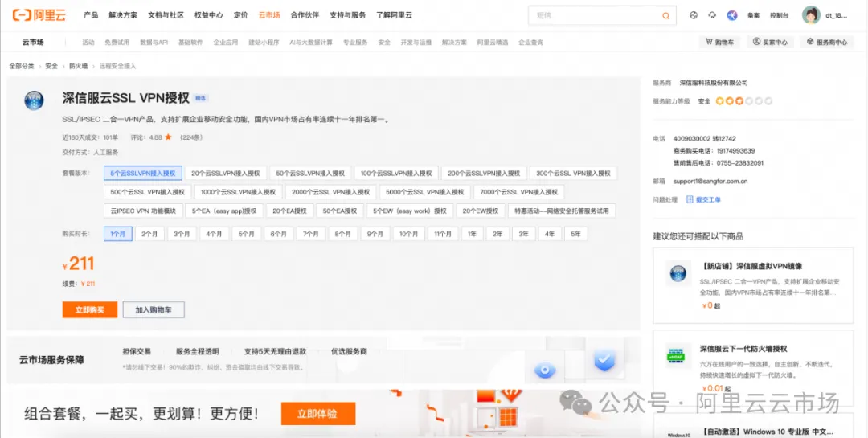This screenshot has height=438, width=868.
Task: Open 提交工单 link
Action: 708,199
